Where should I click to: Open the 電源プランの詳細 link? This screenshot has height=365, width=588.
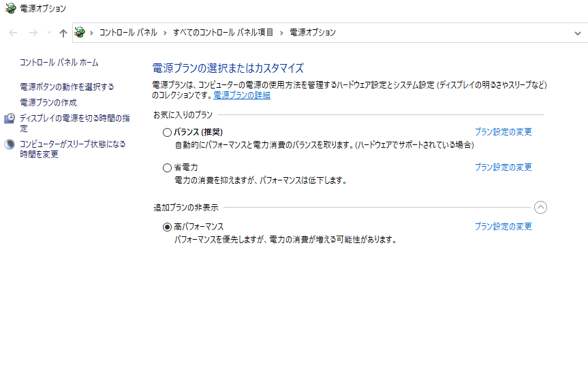point(242,95)
